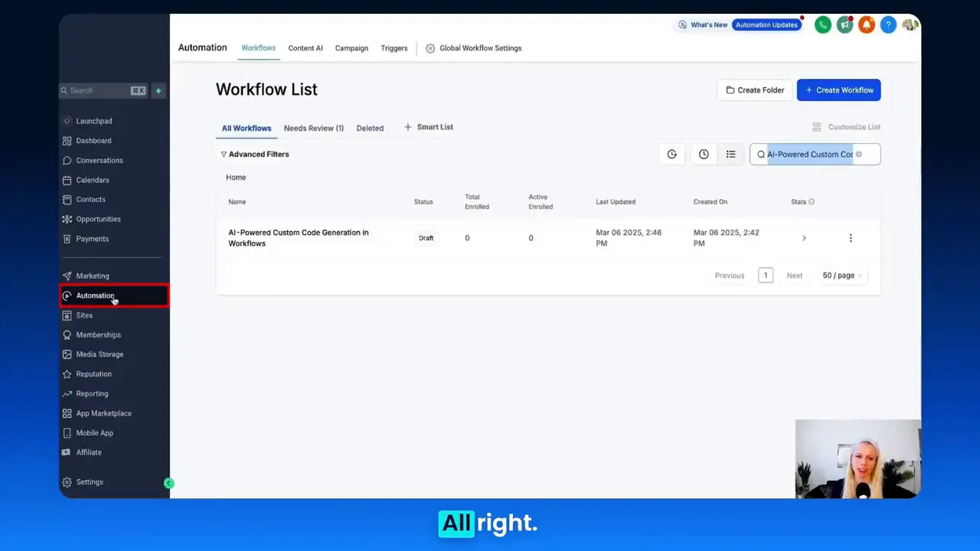Open Mobile App in the sidebar
Viewport: 980px width, 551px height.
point(95,433)
